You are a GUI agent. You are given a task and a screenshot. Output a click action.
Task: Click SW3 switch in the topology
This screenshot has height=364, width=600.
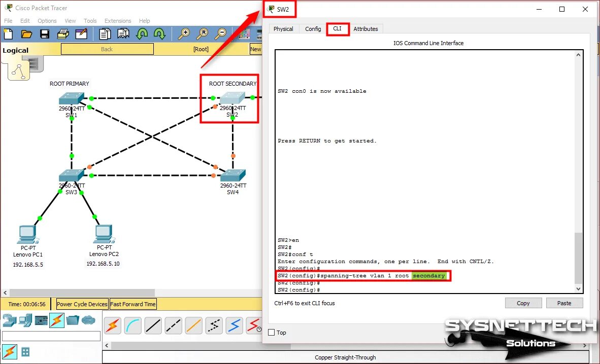pos(71,175)
